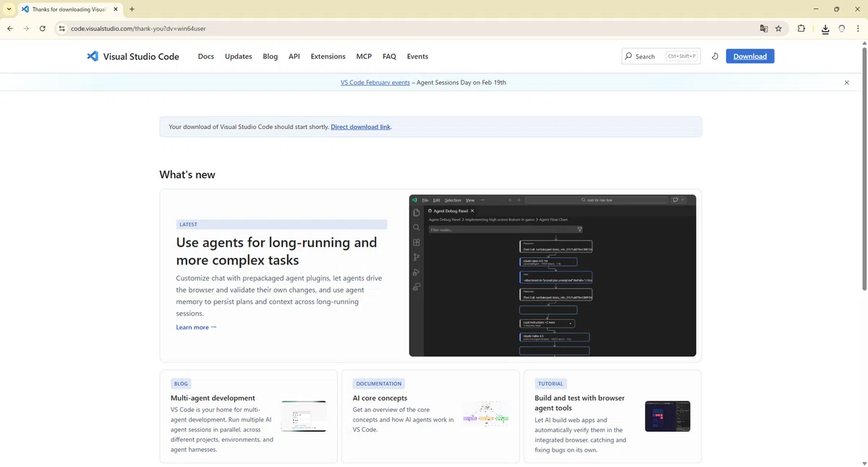Reload the page
Image resolution: width=868 pixels, height=467 pixels.
click(x=43, y=29)
